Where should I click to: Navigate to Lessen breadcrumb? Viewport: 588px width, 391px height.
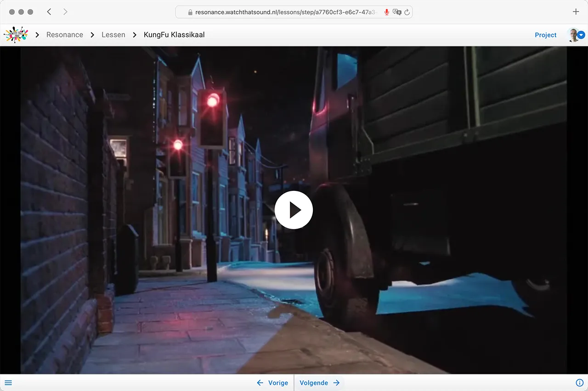click(x=113, y=35)
